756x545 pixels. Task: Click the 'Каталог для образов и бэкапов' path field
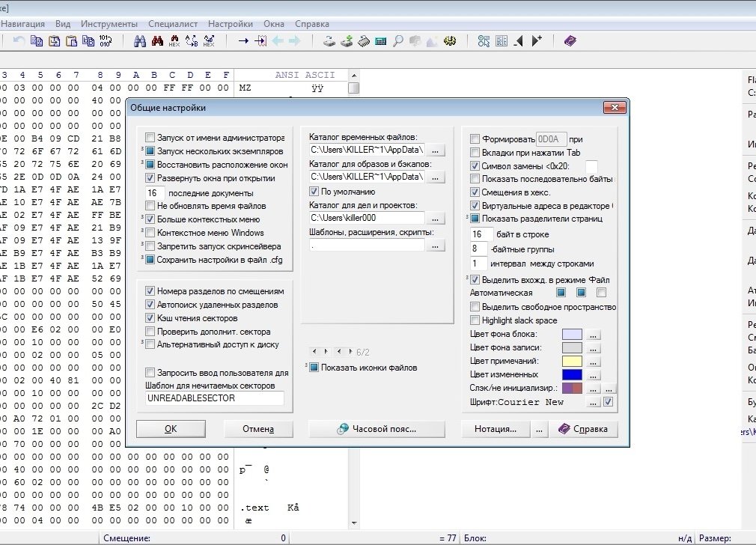(x=367, y=177)
